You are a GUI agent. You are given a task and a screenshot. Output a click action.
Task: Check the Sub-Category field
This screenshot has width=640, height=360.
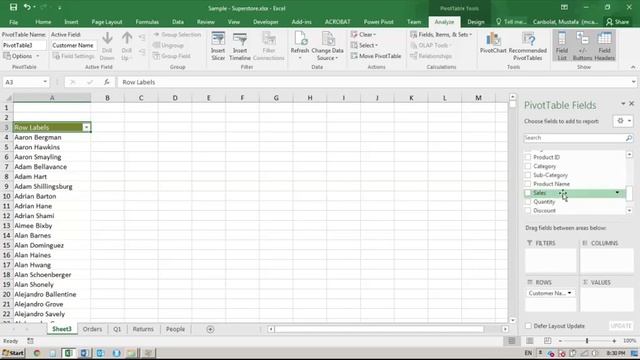point(528,175)
